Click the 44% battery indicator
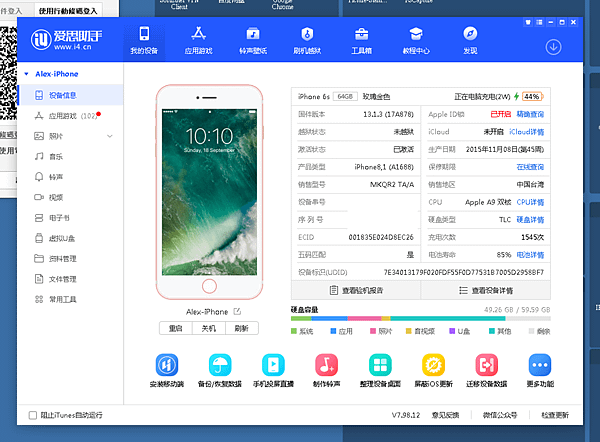 [532, 96]
